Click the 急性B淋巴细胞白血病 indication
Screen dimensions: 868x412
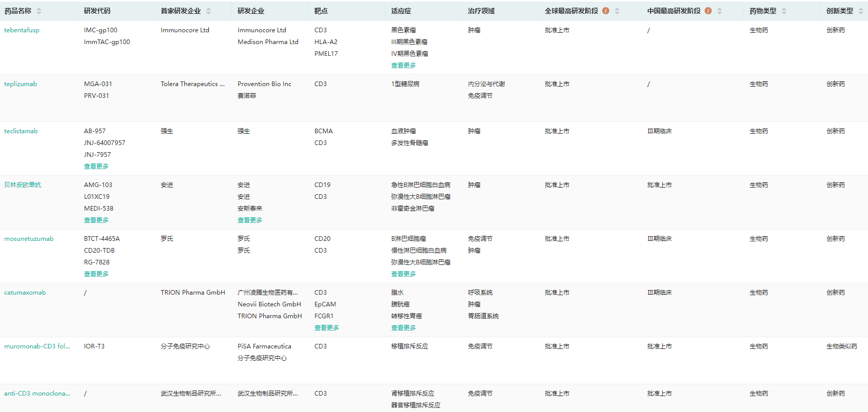(x=421, y=185)
